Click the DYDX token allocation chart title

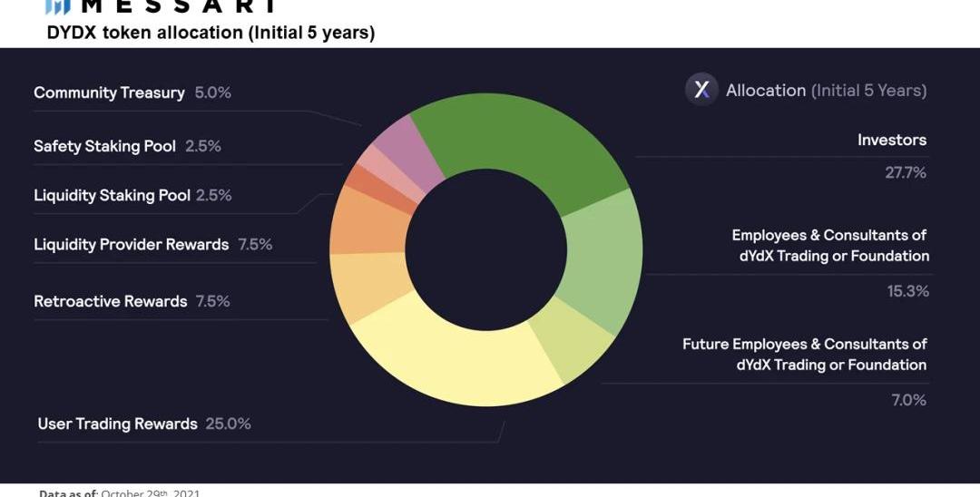coord(211,33)
